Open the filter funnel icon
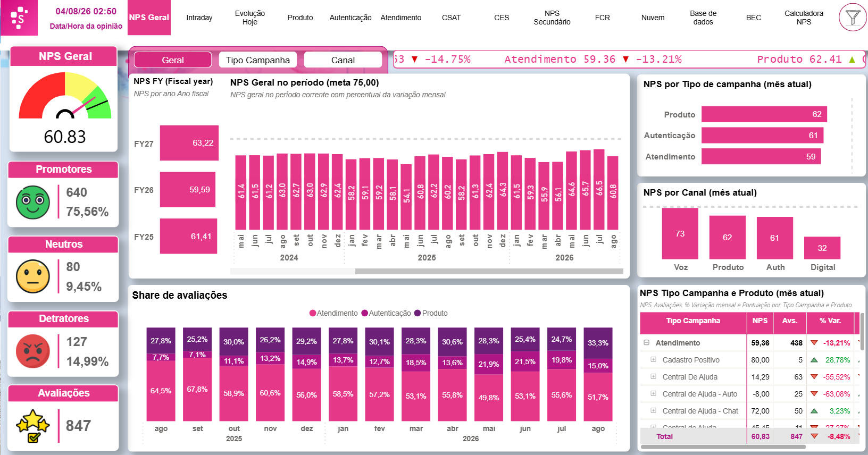Screen dimensions: 868x455 tap(853, 18)
